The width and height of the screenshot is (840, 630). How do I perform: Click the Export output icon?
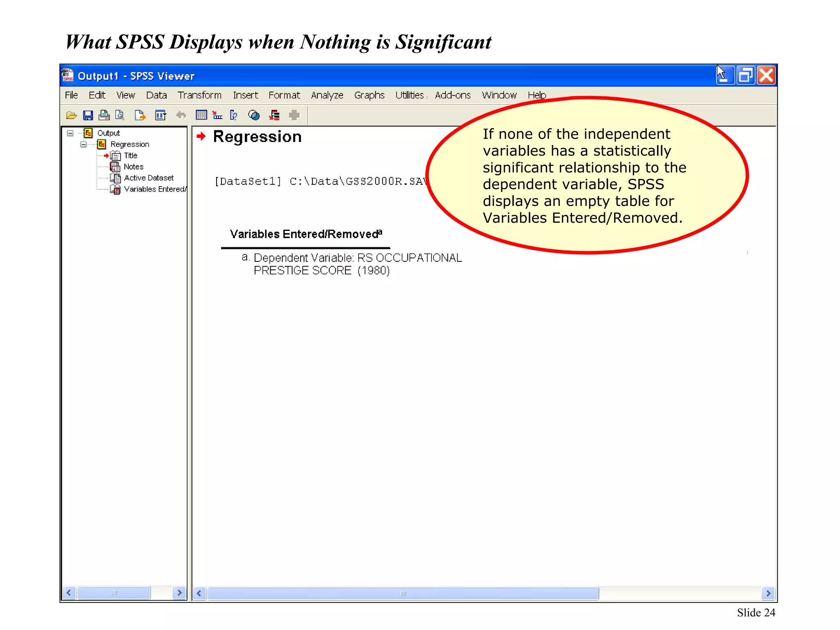140,116
